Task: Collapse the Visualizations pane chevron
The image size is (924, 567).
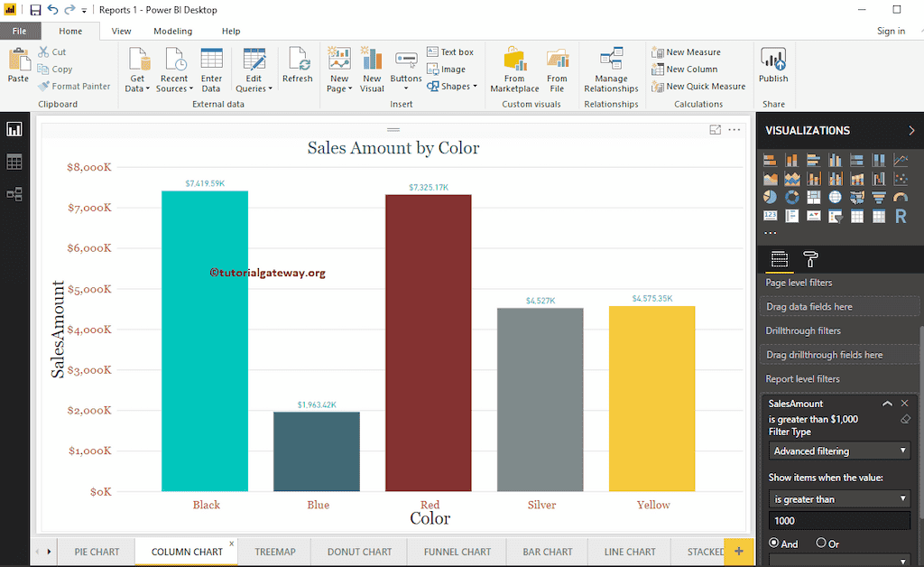Action: [911, 131]
